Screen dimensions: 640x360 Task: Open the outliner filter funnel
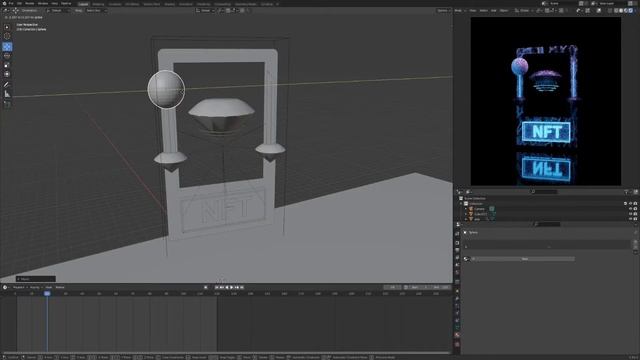627,192
